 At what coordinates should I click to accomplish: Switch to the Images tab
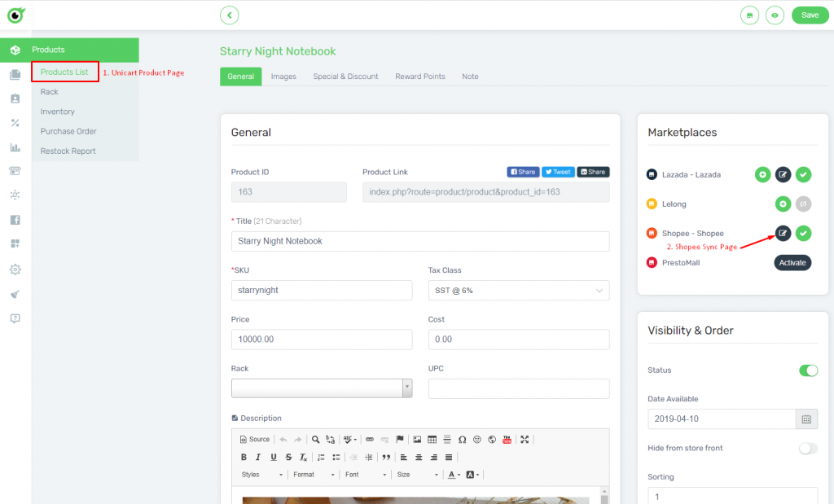tap(283, 77)
